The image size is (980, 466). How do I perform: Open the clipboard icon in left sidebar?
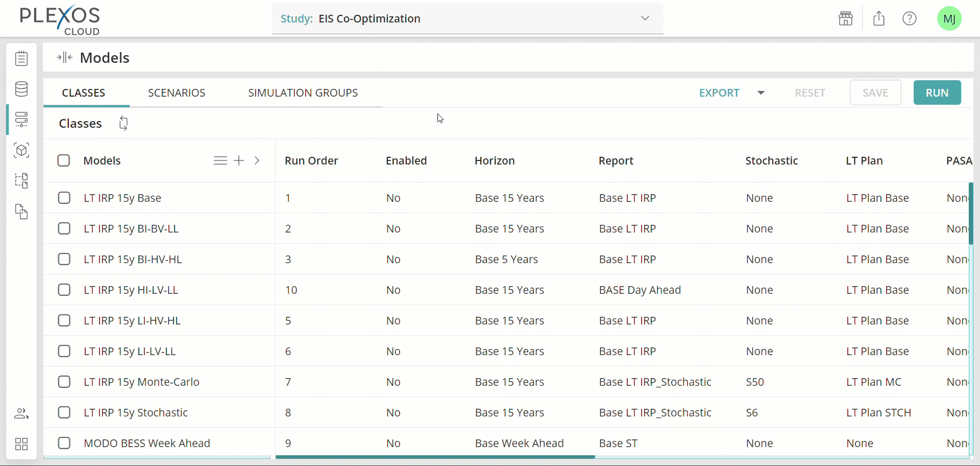pos(21,58)
